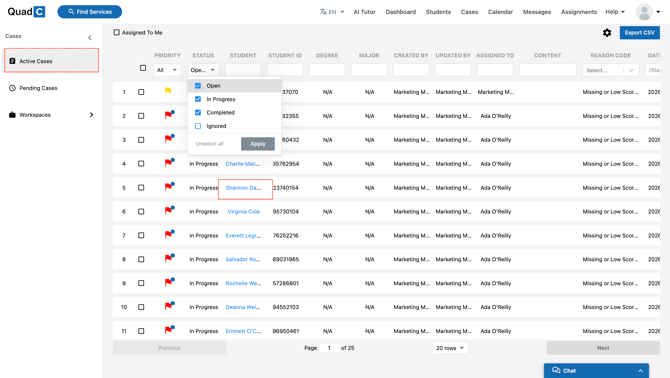Click red priority flag in row 4
670x378 pixels.
pos(169,163)
